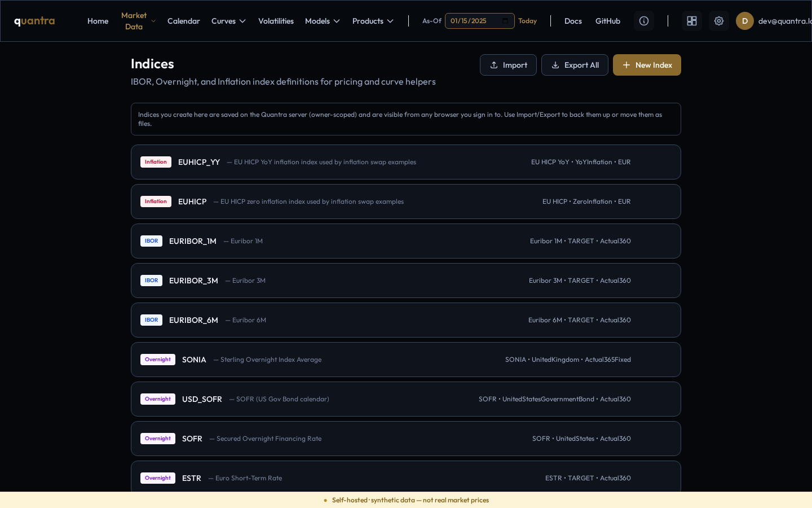Set as-of date to Today
This screenshot has width=812, height=508.
coord(527,21)
